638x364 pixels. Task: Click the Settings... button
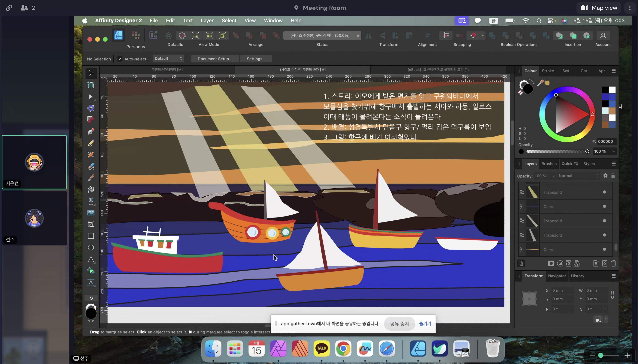(x=256, y=59)
